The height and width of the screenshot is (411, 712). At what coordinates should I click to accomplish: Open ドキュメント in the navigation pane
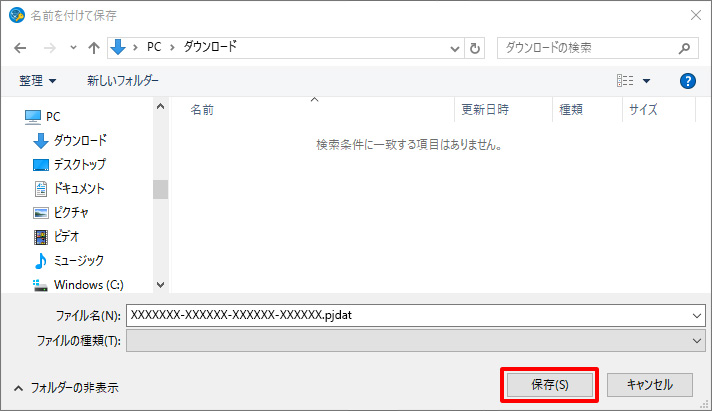[69, 188]
